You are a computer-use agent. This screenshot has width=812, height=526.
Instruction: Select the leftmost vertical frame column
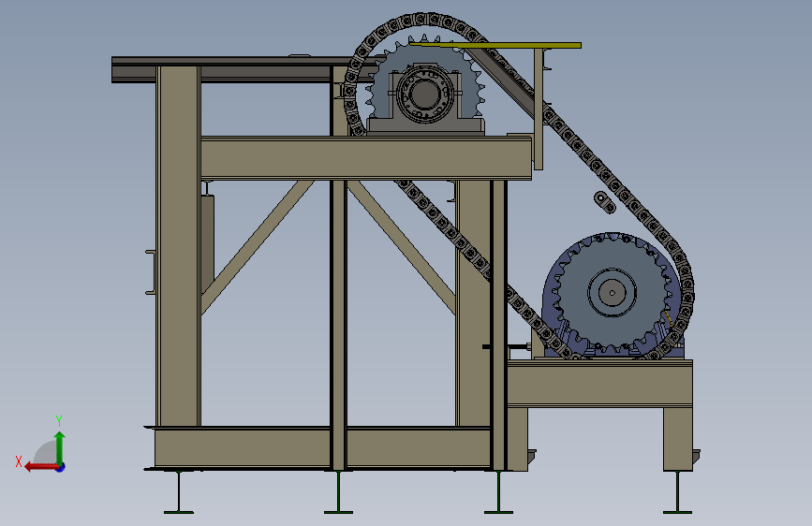(178, 246)
